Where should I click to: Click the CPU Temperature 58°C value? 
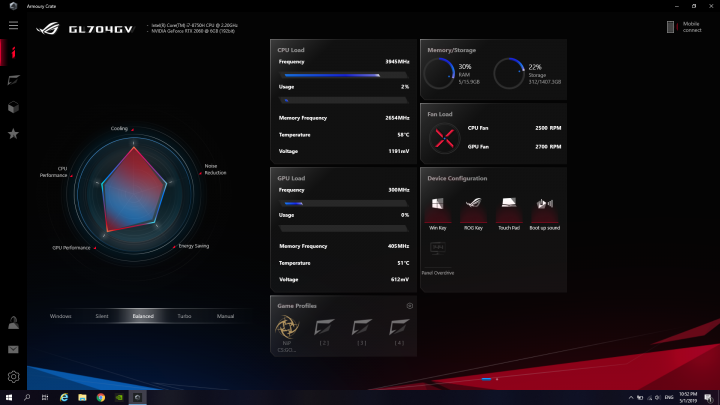tap(403, 135)
